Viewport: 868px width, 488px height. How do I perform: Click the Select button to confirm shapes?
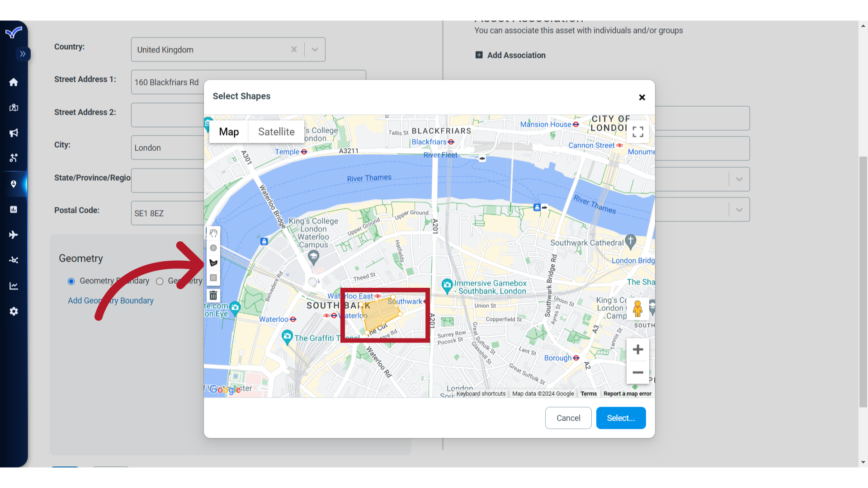621,418
